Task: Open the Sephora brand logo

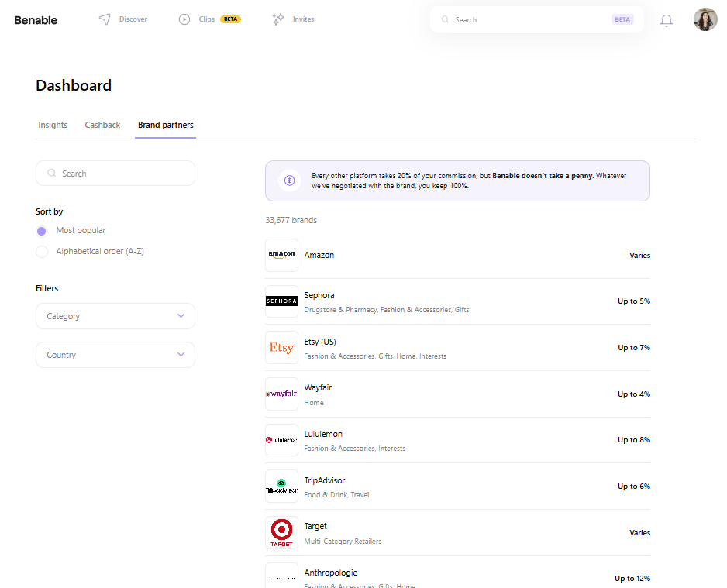Action: coord(281,301)
